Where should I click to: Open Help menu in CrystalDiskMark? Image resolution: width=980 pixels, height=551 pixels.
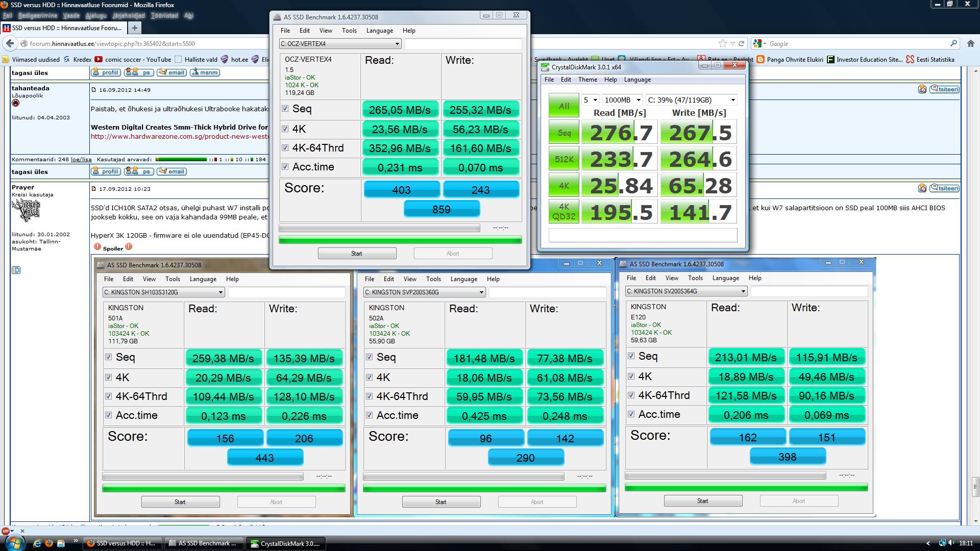click(x=610, y=80)
